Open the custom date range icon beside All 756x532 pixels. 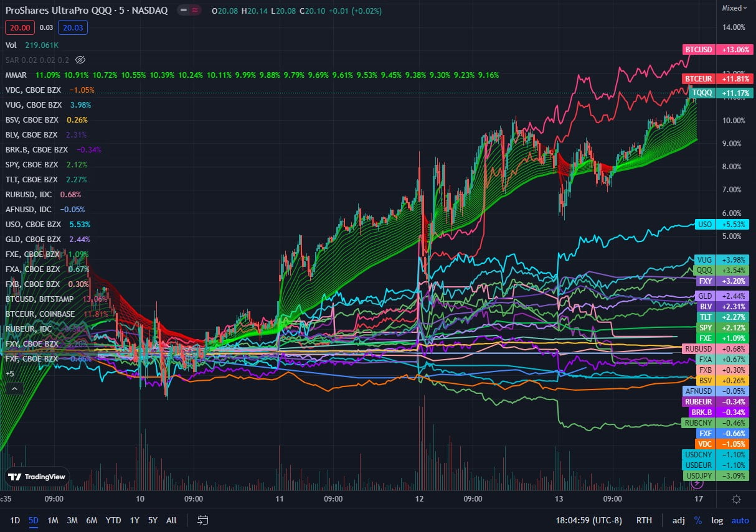202,520
